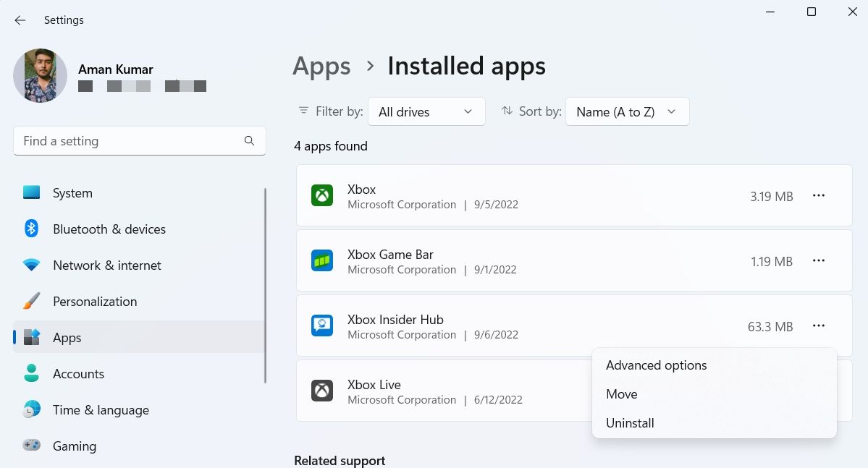The height and width of the screenshot is (468, 868).
Task: Click the 63.3 MB size value
Action: pyautogui.click(x=770, y=327)
